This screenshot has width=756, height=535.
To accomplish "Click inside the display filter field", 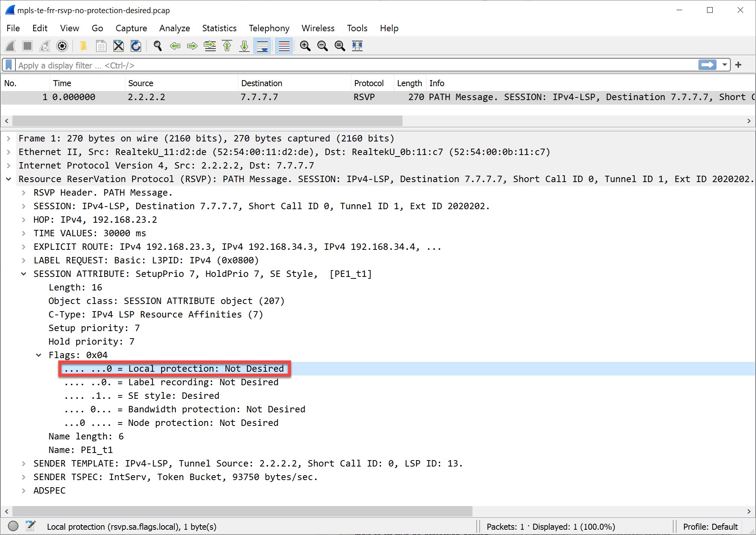I will tap(356, 65).
